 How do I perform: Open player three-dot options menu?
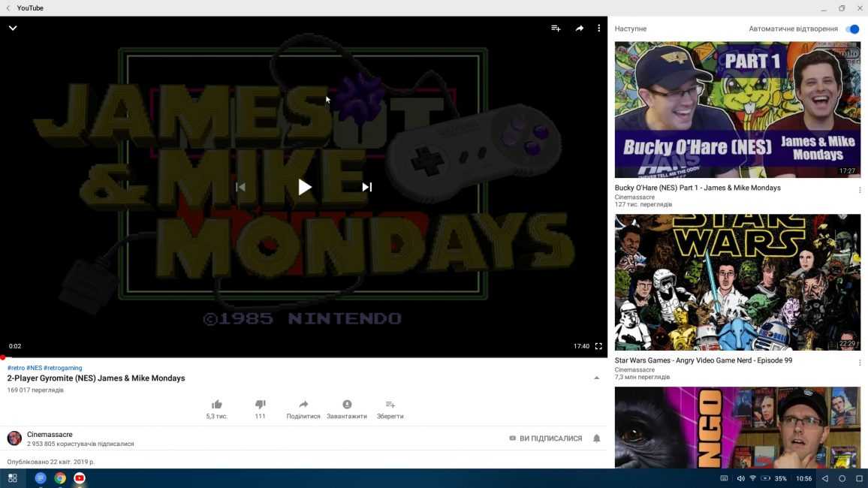click(x=598, y=29)
